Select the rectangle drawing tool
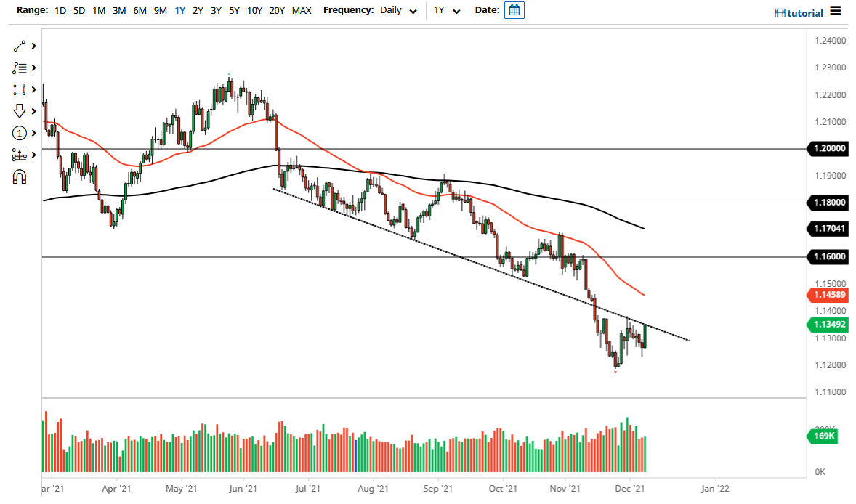856x504 pixels. click(x=20, y=89)
